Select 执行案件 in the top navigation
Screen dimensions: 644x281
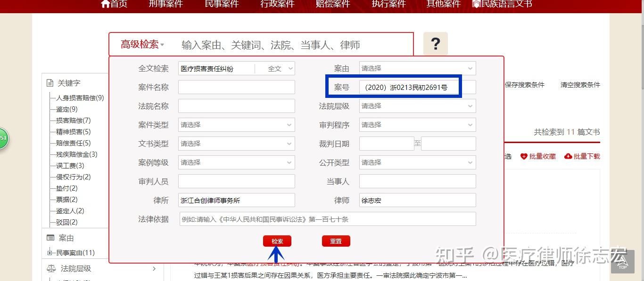point(388,4)
